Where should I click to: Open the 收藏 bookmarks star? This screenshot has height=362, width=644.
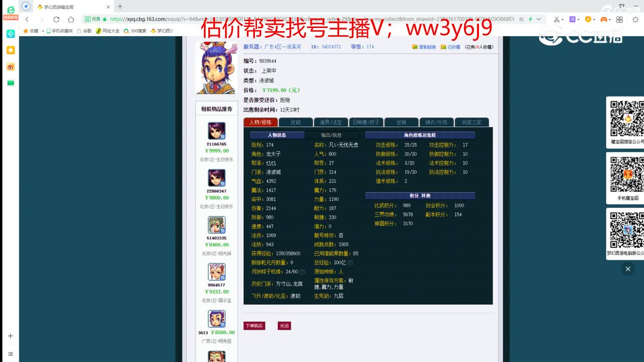30,31
